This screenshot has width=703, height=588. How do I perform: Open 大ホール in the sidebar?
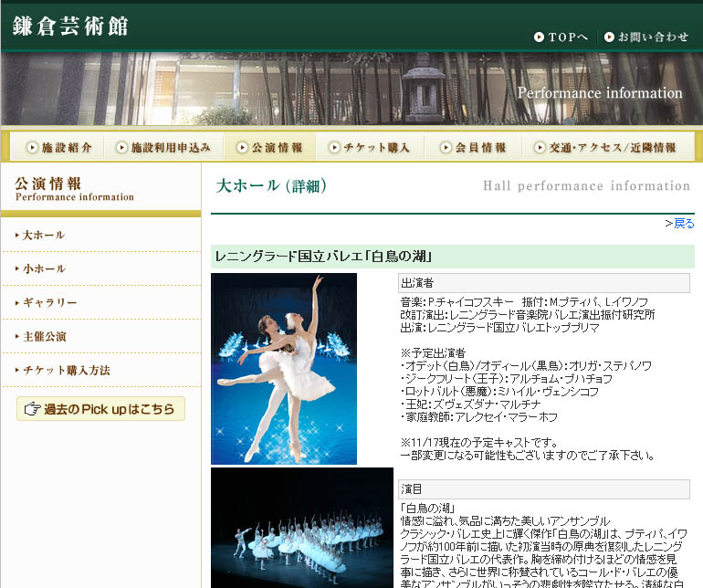tap(44, 235)
